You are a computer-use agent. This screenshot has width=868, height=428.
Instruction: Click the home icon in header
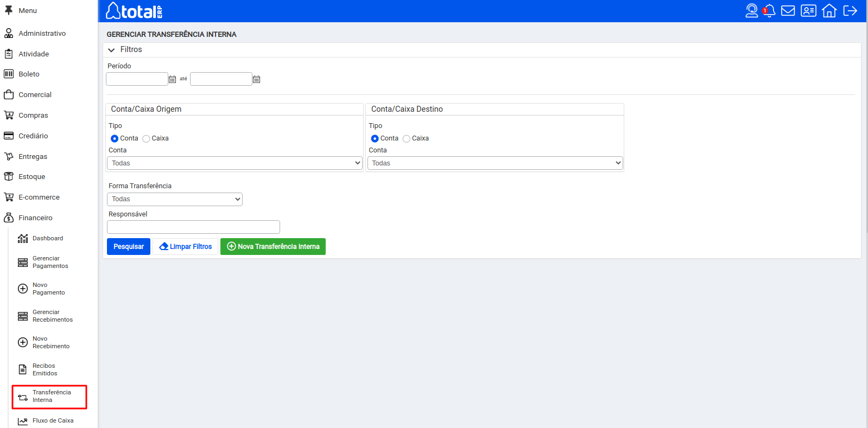pyautogui.click(x=829, y=11)
